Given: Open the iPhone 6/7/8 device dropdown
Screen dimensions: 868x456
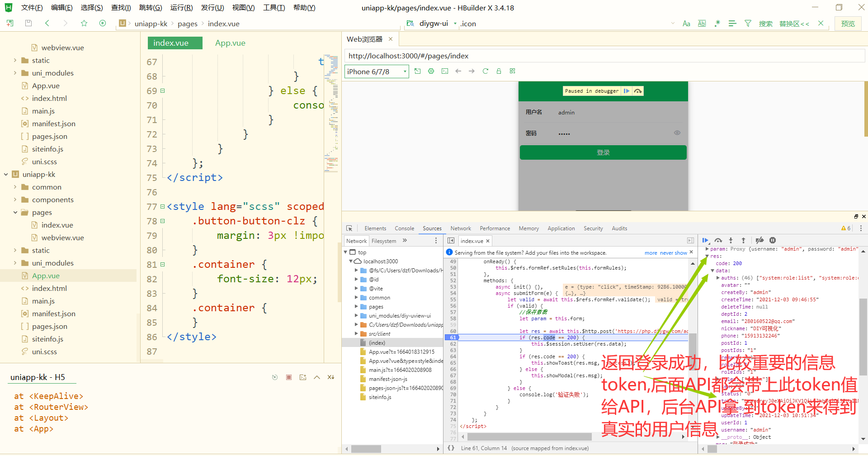Looking at the screenshot, I should tap(377, 71).
